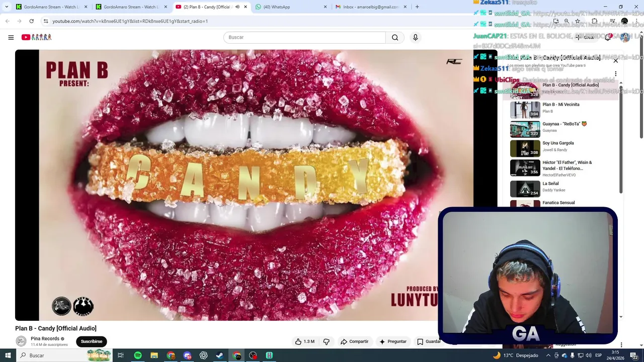
Task: Close the WhatsApp tab
Action: [x=325, y=7]
